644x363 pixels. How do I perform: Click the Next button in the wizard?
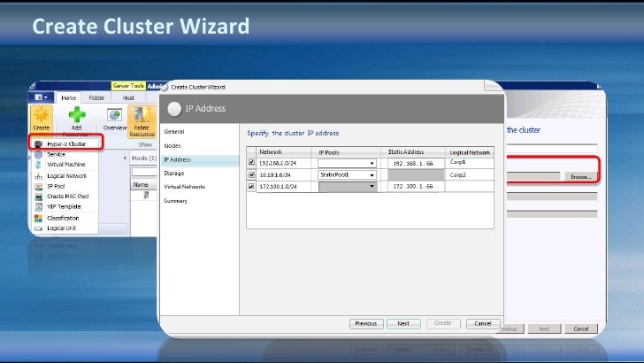[x=403, y=323]
